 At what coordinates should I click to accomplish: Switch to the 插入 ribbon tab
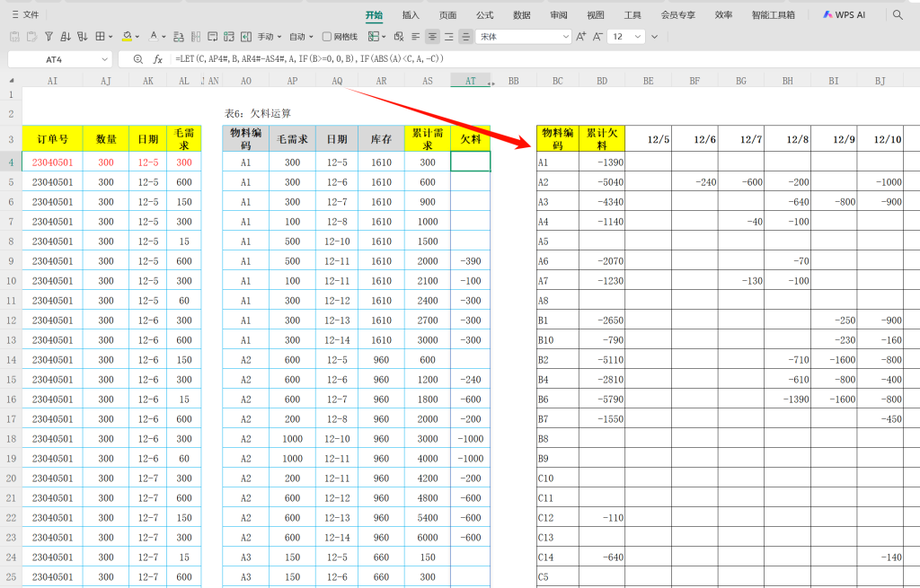coord(411,15)
